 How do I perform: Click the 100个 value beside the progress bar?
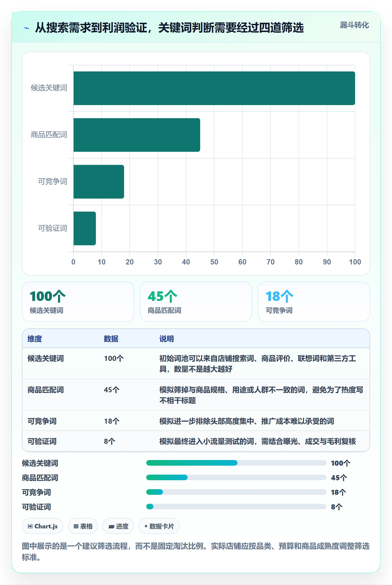pyautogui.click(x=340, y=463)
